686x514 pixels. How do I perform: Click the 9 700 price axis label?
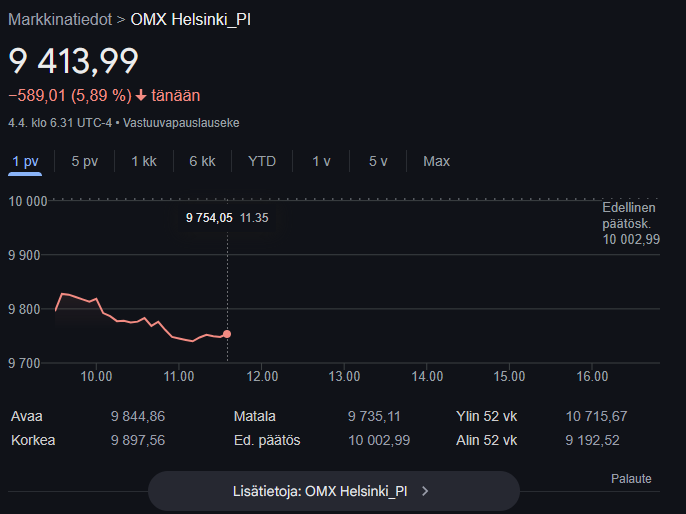24,364
